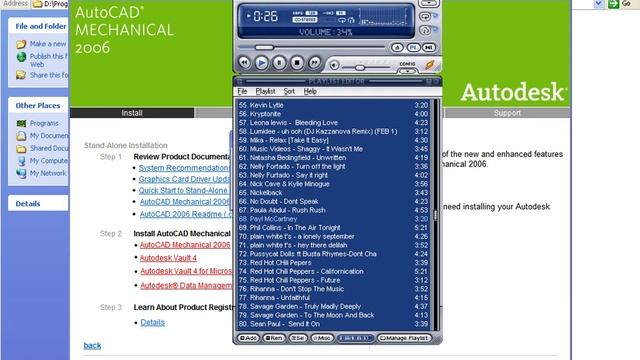This screenshot has width=640, height=360.
Task: Click Autodesk Data Management link
Action: coord(186,286)
